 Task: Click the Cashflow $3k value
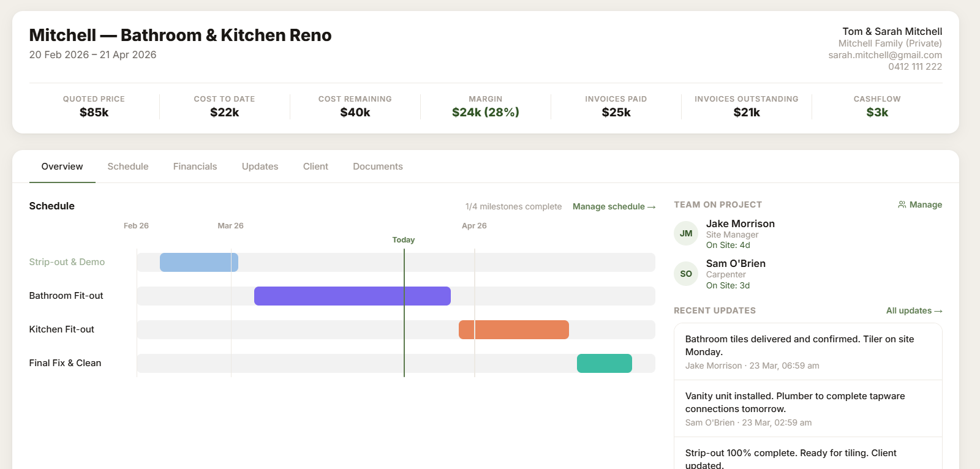click(x=877, y=113)
